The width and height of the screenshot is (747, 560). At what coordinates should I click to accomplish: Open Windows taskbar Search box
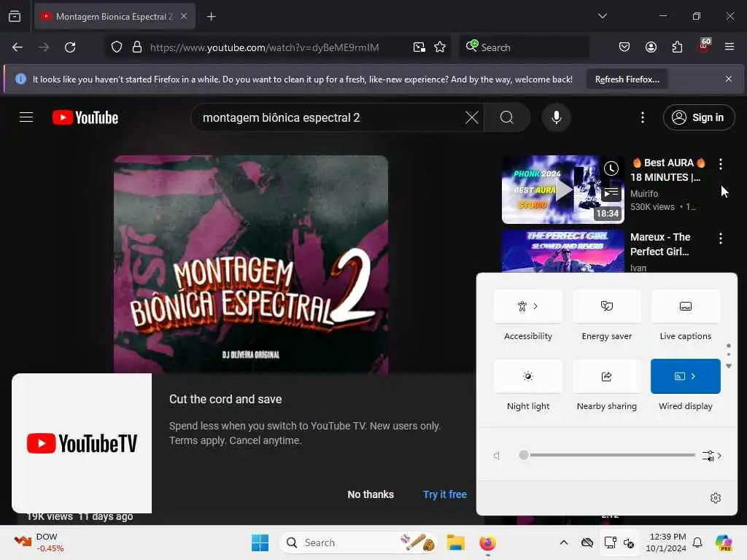click(357, 542)
